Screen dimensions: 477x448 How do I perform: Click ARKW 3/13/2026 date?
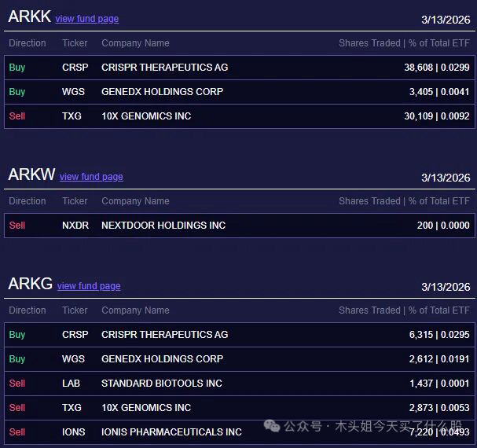click(x=446, y=178)
